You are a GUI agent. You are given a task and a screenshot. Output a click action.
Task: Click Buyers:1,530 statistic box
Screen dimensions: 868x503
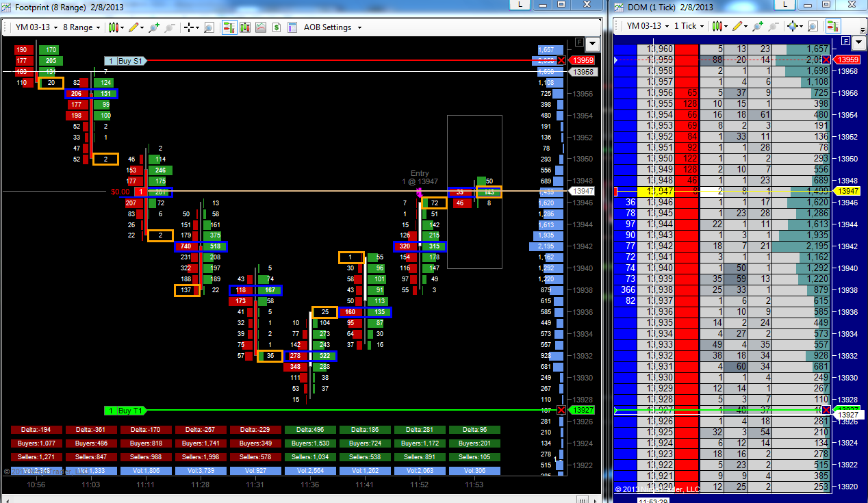pos(310,443)
